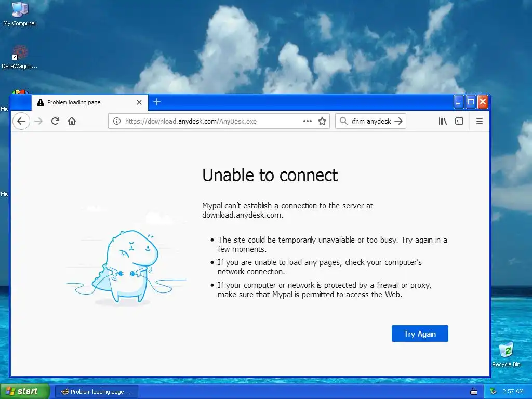Screen dimensions: 532x399
Task: Click the Unable to connect heading
Action: point(270,176)
